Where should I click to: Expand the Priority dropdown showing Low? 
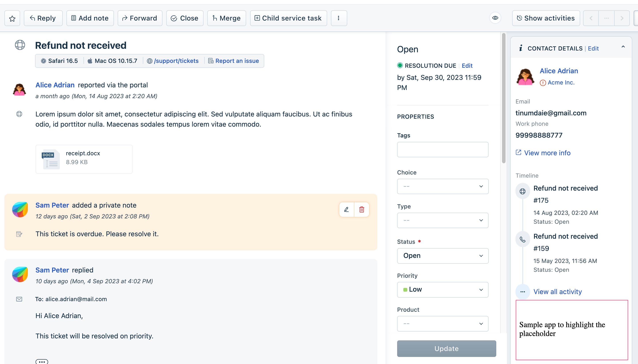[x=443, y=289]
